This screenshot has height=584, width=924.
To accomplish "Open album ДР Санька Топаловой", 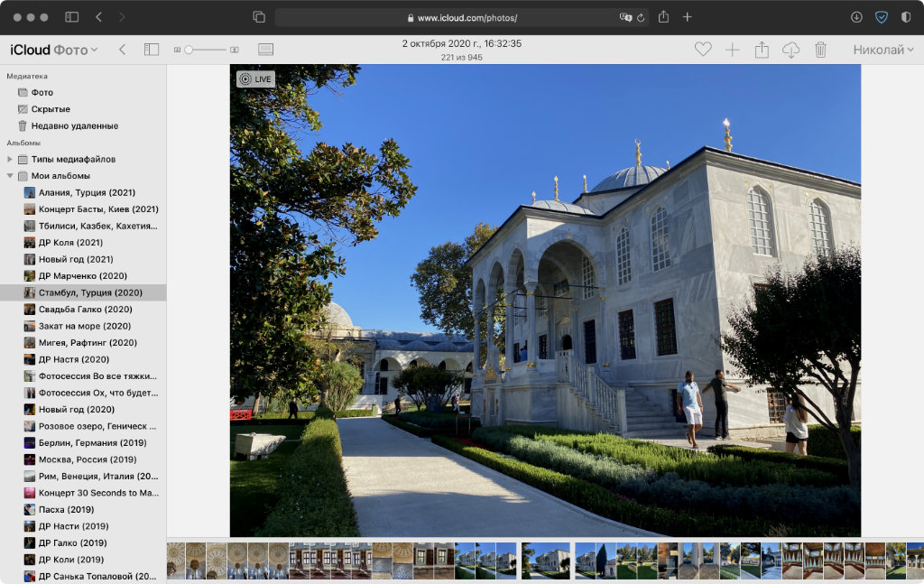I will click(83, 577).
